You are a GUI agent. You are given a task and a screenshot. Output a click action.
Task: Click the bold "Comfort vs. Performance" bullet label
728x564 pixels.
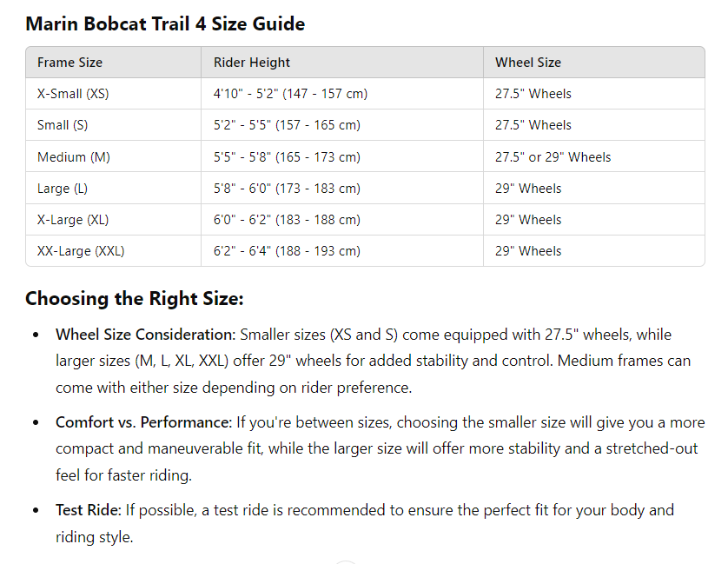(x=142, y=423)
